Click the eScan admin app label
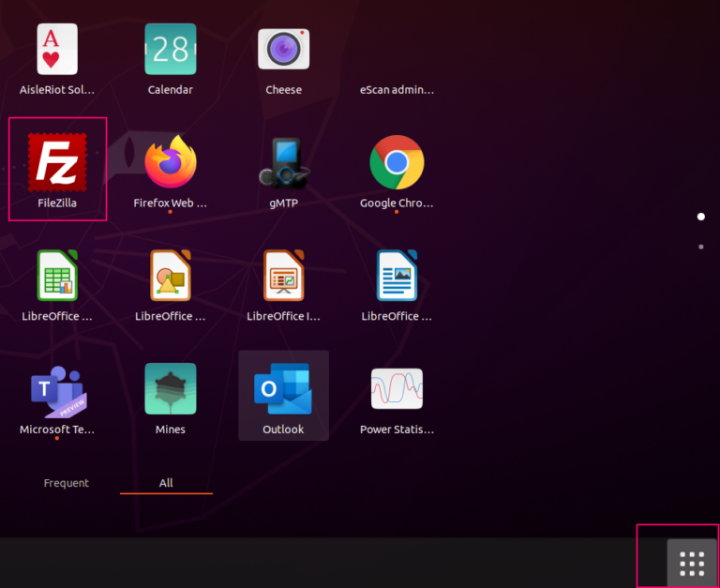 [x=397, y=90]
